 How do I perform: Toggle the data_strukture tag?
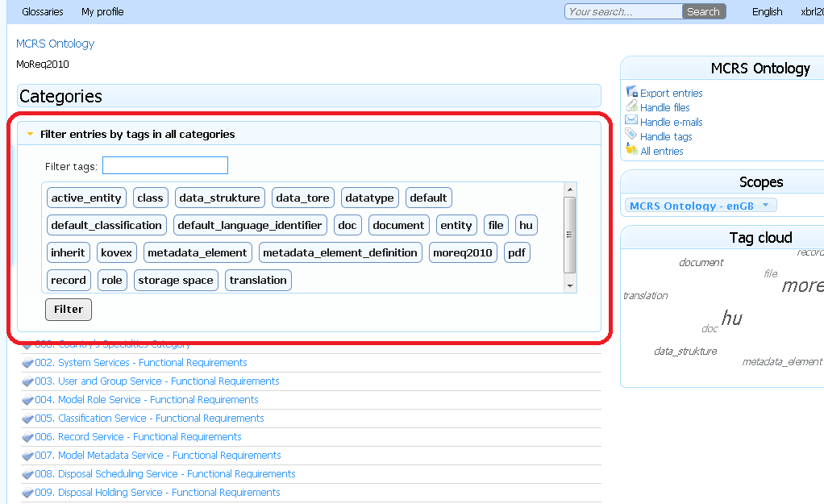219,198
